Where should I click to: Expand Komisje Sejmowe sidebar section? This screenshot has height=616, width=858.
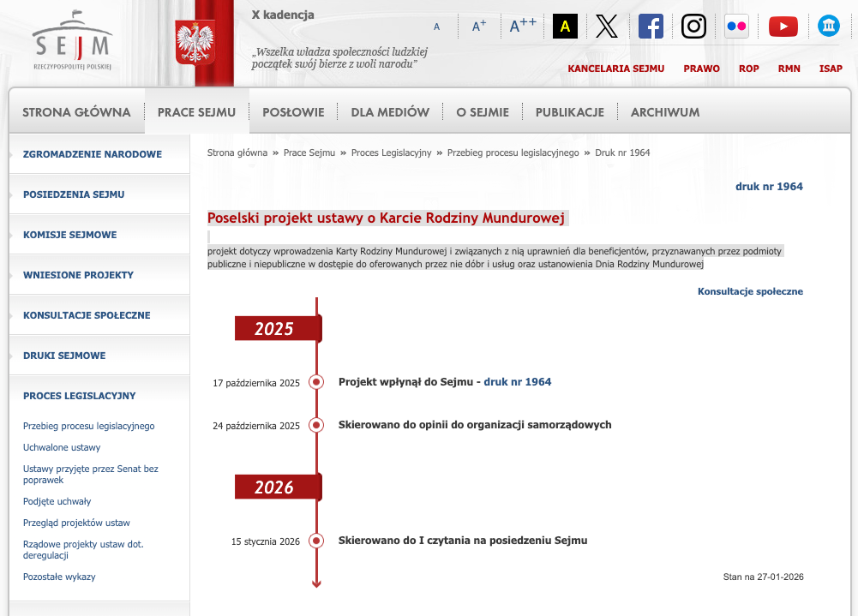click(69, 235)
